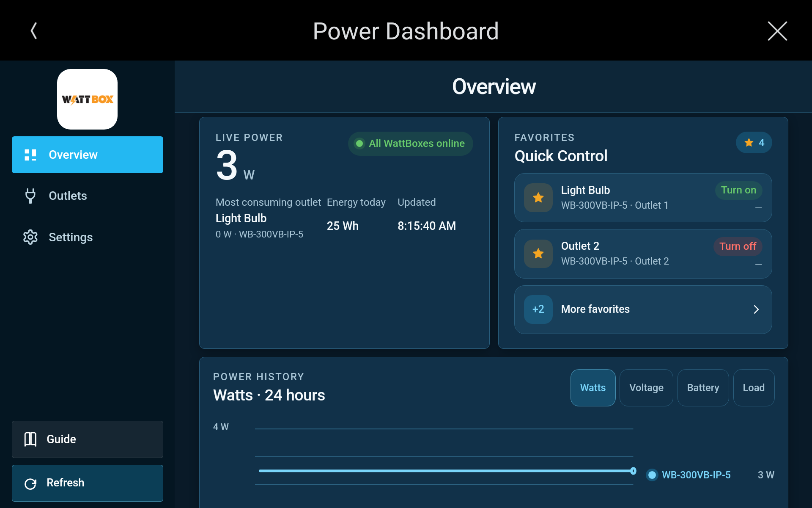The height and width of the screenshot is (508, 812).
Task: Click the favorites count badge showing 4
Action: click(x=754, y=142)
